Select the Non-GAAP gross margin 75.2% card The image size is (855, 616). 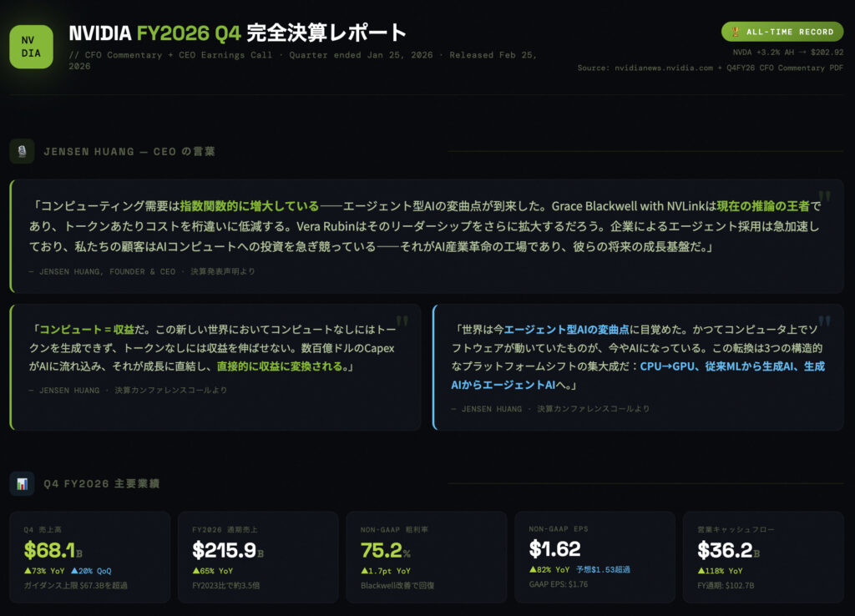click(x=427, y=556)
